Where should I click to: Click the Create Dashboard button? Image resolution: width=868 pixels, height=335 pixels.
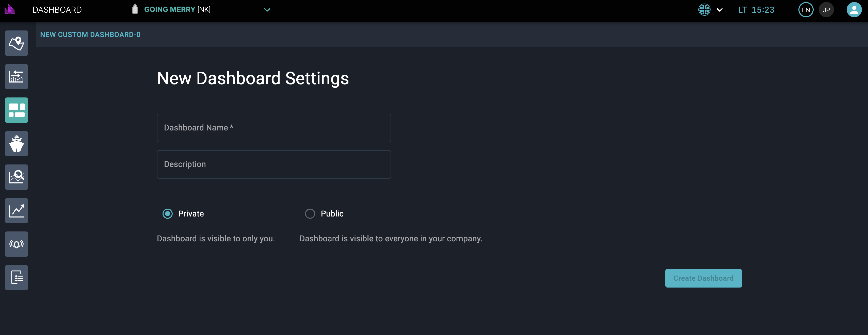click(703, 278)
